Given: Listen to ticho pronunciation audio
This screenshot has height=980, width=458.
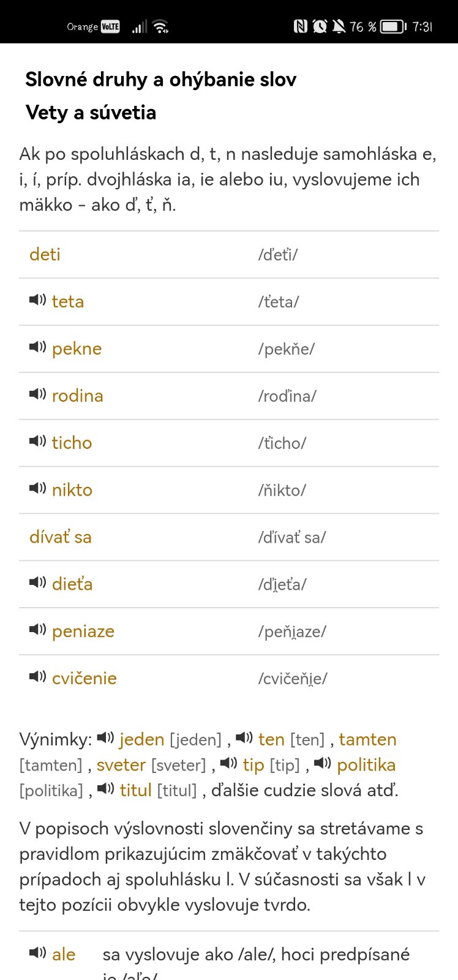Looking at the screenshot, I should coord(37,442).
